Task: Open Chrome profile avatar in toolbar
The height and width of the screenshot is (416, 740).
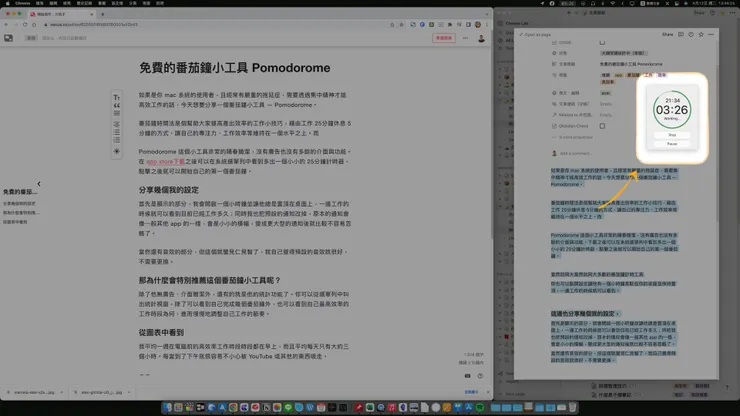Action: tap(478, 25)
